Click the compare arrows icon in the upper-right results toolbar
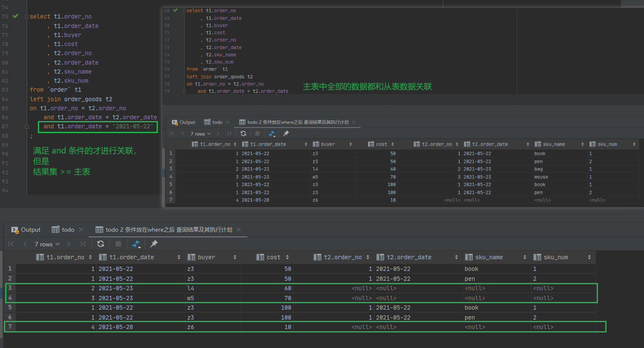Screen dimensions: 644x348 [271, 134]
